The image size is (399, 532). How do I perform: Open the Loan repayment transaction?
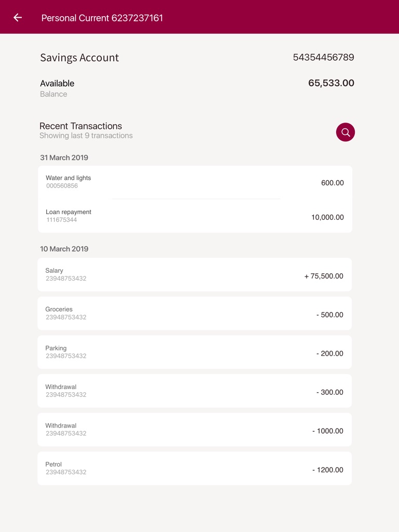(195, 216)
